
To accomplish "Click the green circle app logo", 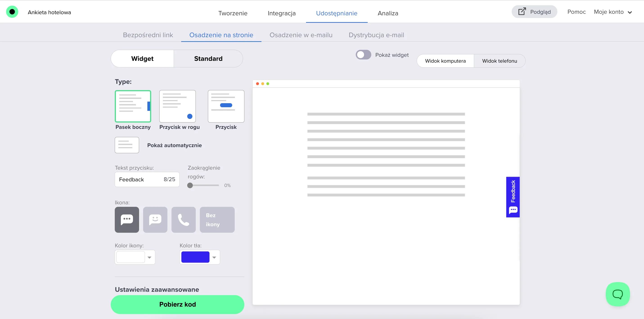I will [12, 12].
